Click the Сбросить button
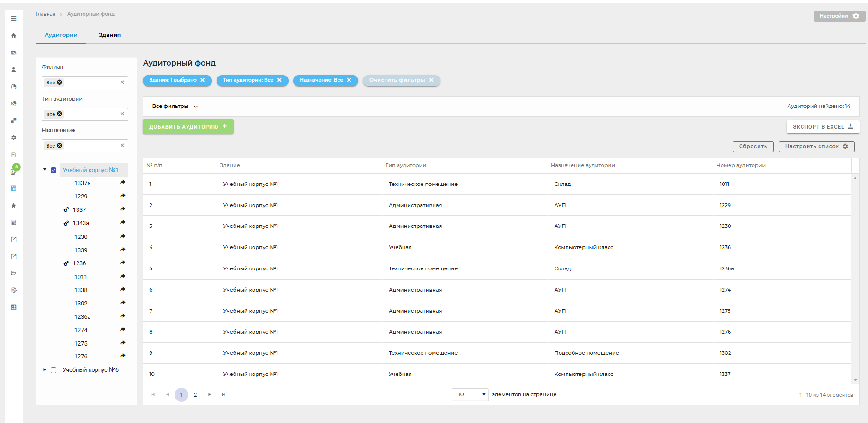The image size is (868, 423). point(753,147)
